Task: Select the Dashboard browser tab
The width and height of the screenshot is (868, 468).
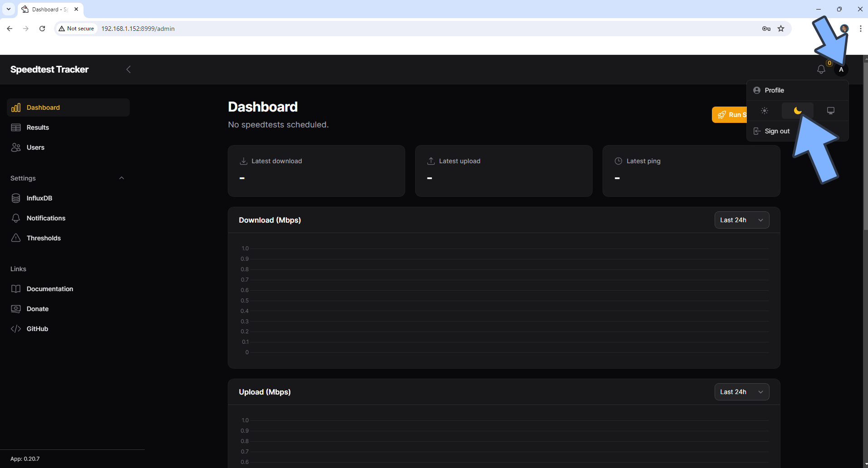Action: 50,9
